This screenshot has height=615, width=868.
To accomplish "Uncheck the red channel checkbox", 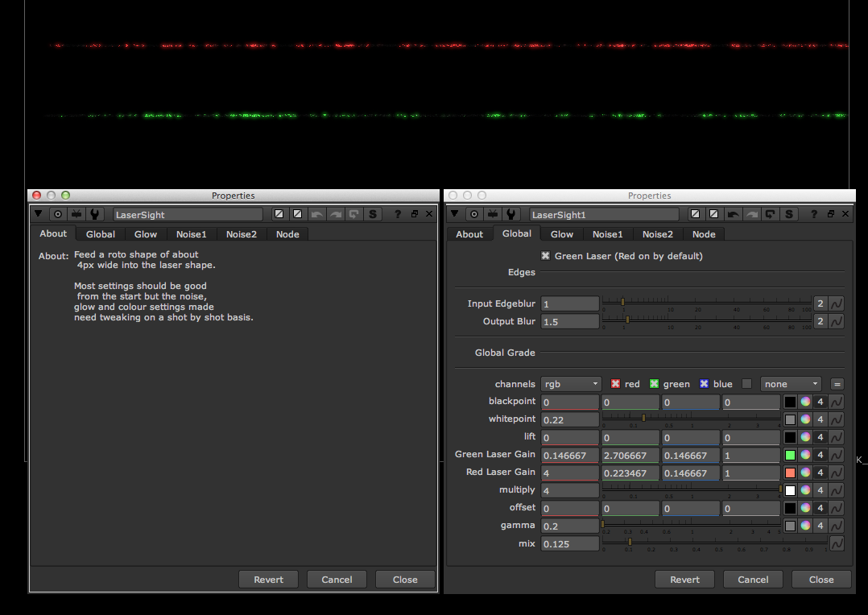I will 614,384.
